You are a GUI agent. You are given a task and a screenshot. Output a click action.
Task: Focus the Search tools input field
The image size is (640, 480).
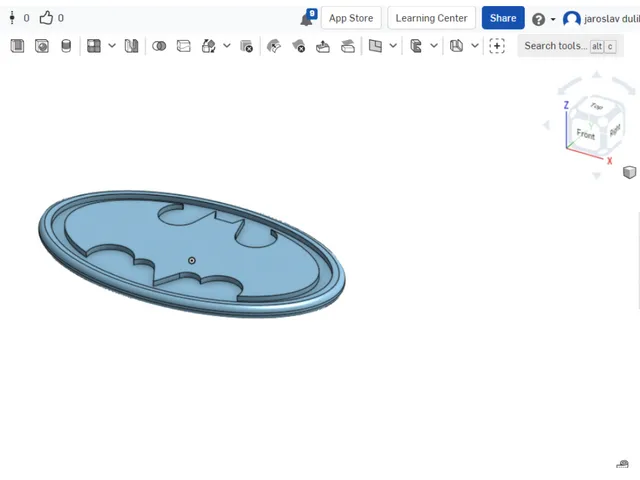[x=570, y=46]
